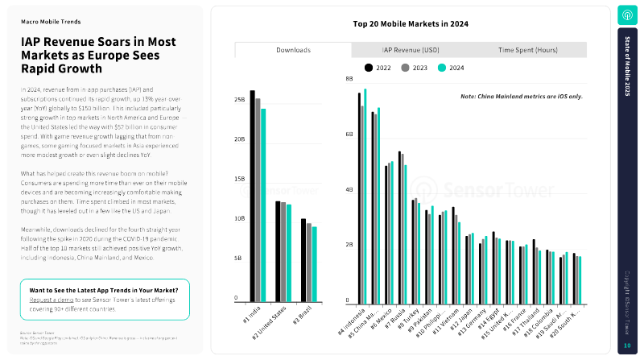The image size is (644, 360).
Task: Click the Sensor Tower logo icon
Action: 627,15
